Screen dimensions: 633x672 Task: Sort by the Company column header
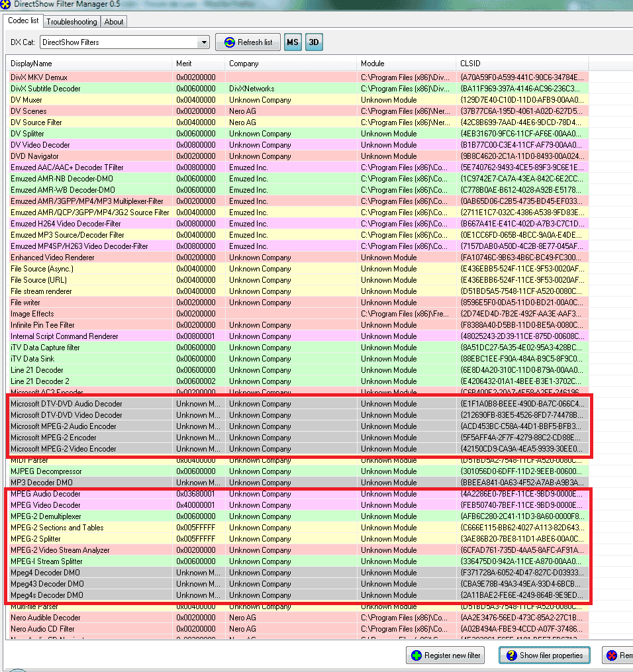coord(291,64)
